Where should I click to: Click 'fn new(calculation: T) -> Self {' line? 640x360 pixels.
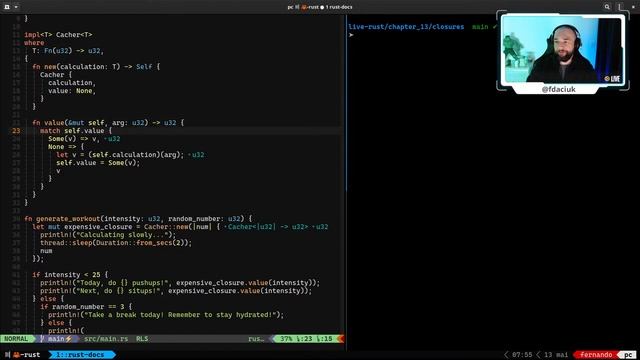click(x=96, y=67)
